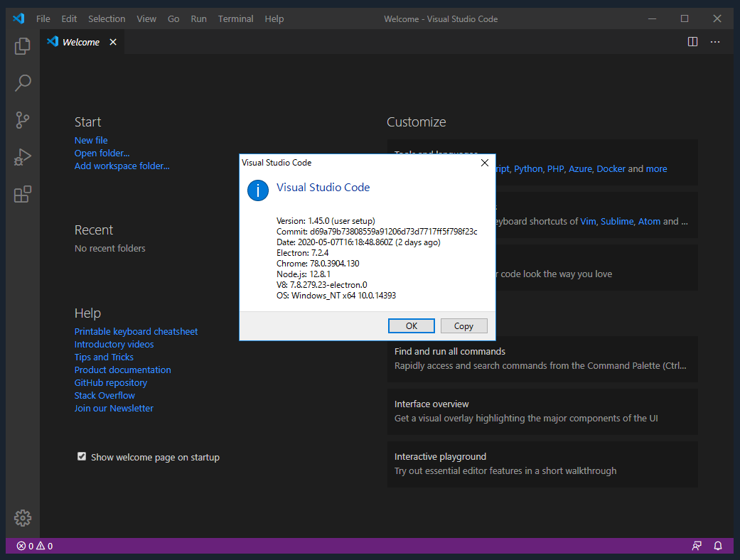Open Source Control view
740x560 pixels.
coord(22,120)
